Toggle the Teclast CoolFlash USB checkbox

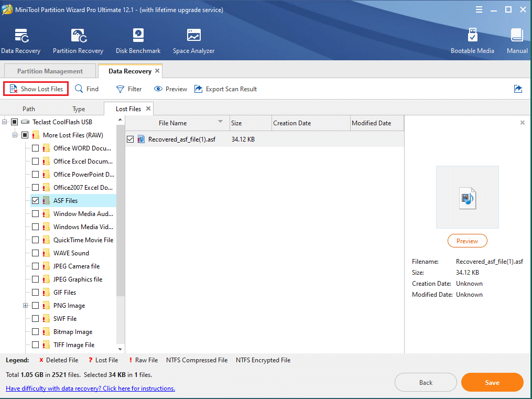[14, 122]
